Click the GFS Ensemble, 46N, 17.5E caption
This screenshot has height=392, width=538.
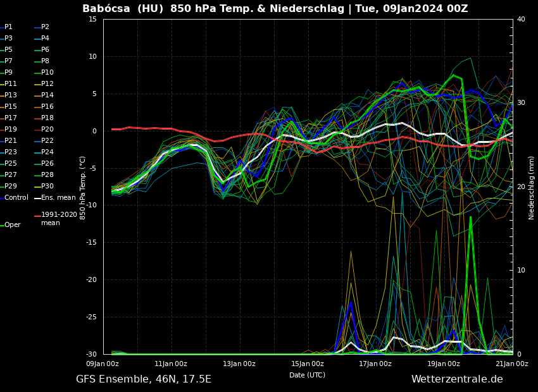click(144, 379)
